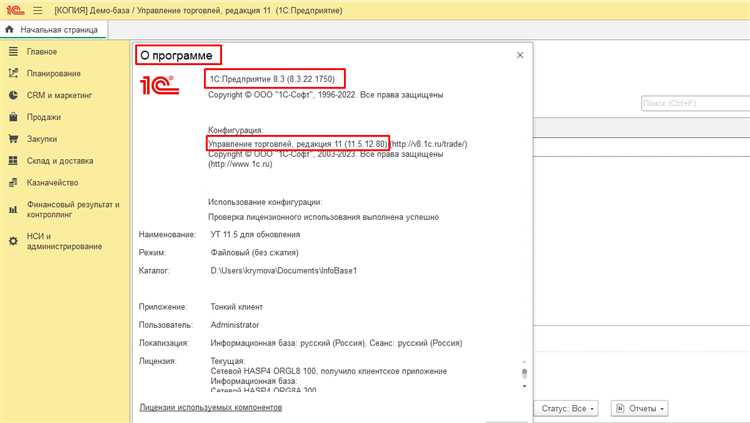Open the hamburger main menu

coord(38,10)
